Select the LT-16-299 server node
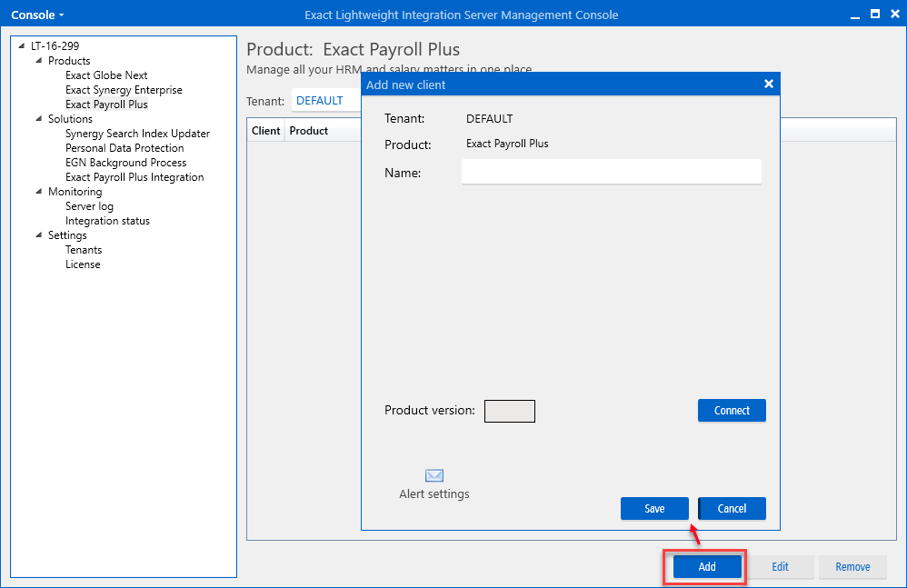 [55, 45]
